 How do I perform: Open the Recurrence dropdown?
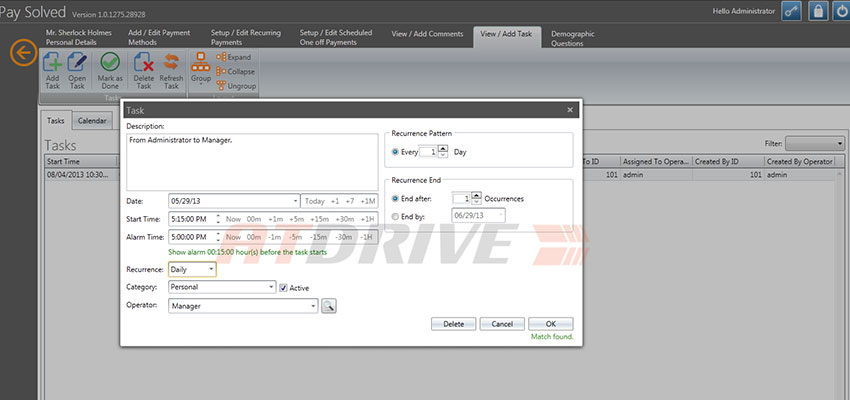point(211,269)
